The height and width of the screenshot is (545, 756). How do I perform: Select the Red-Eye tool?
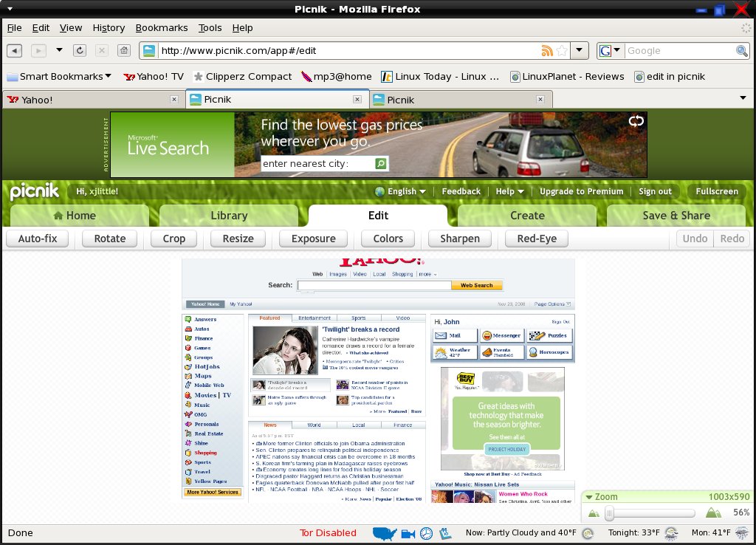(537, 239)
